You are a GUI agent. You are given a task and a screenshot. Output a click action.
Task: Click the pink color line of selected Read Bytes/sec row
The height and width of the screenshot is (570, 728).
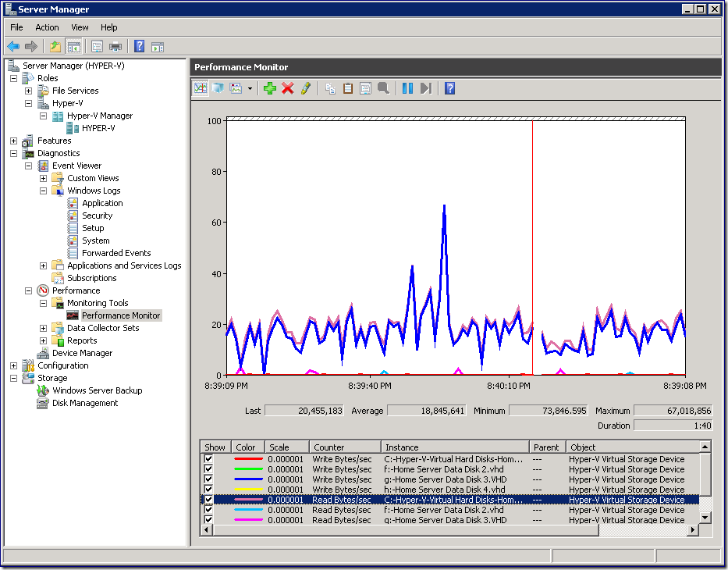pos(248,500)
